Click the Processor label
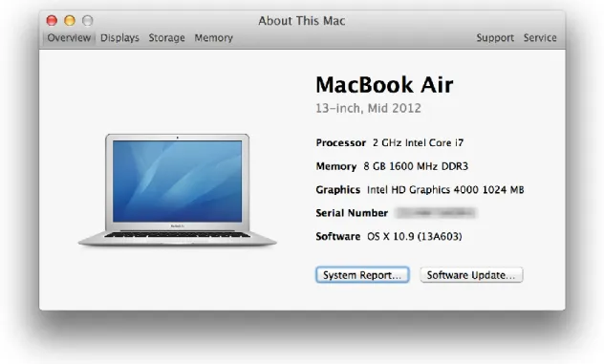Screen dimensions: 604x364 (341, 143)
